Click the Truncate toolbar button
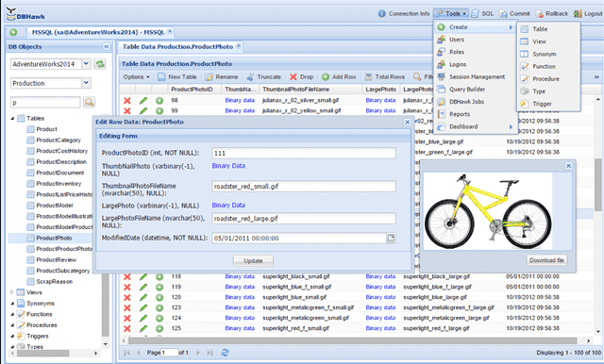Image resolution: width=604 pixels, height=364 pixels. 264,77
